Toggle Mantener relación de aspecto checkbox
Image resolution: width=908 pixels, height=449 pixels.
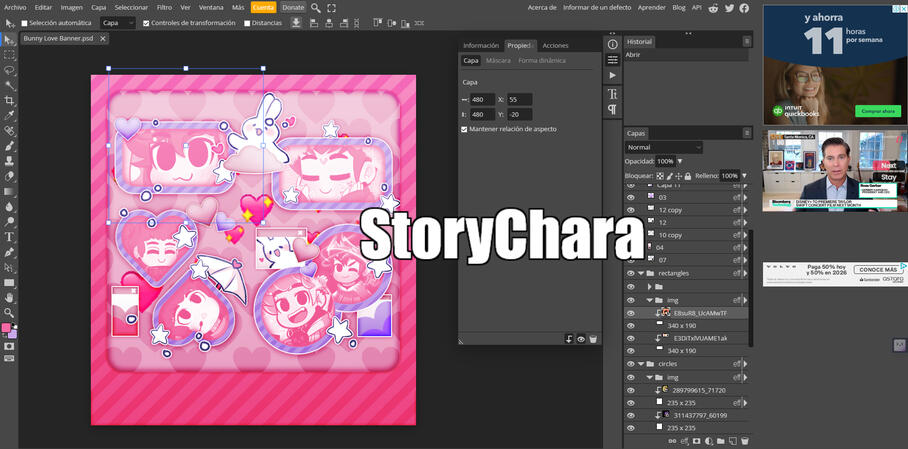pos(464,129)
